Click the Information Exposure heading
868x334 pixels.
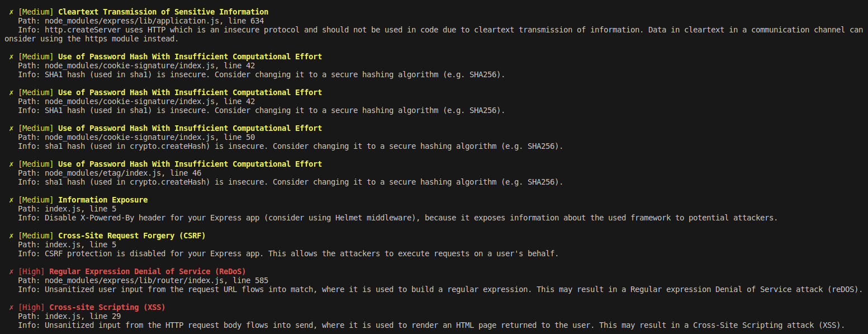coord(103,200)
